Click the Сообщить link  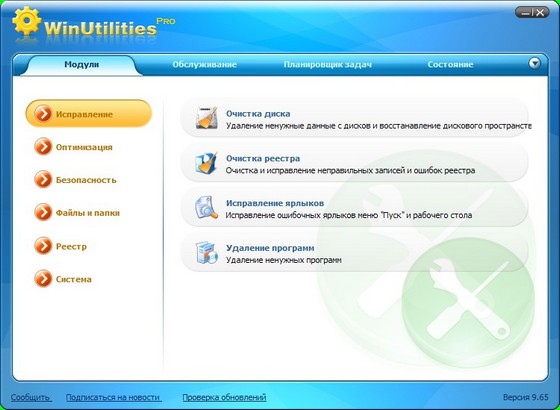(x=31, y=397)
